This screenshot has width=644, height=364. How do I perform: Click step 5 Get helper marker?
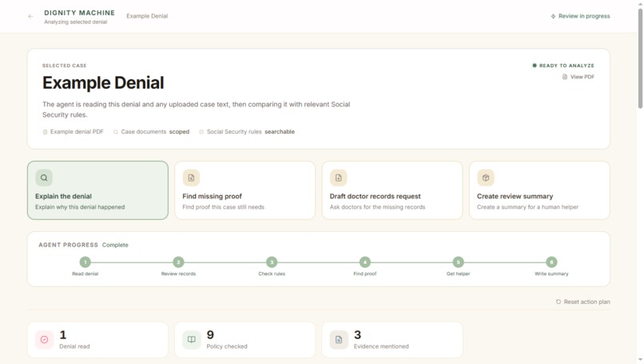458,262
